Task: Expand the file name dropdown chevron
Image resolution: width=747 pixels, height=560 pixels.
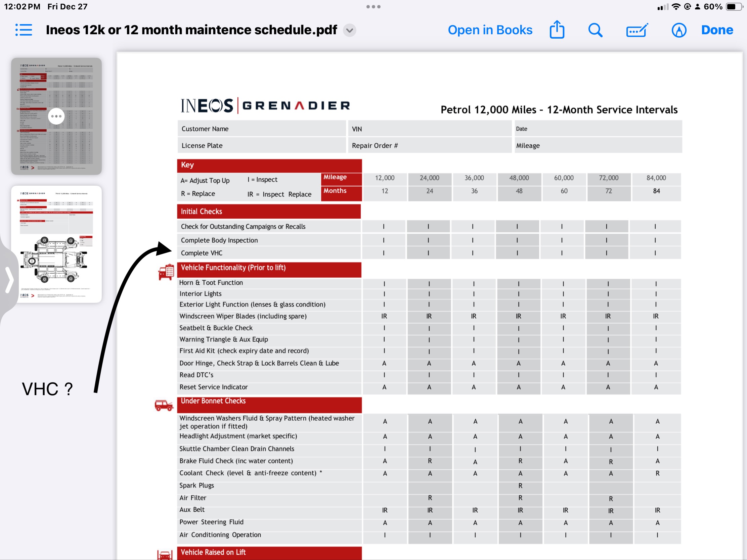Action: coord(350,30)
